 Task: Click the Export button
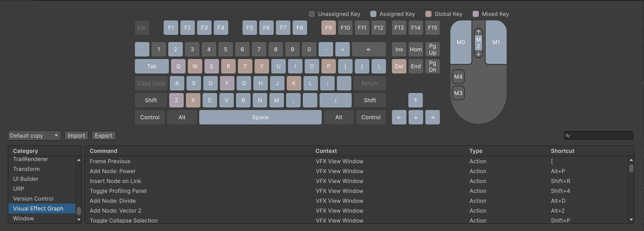pos(104,136)
